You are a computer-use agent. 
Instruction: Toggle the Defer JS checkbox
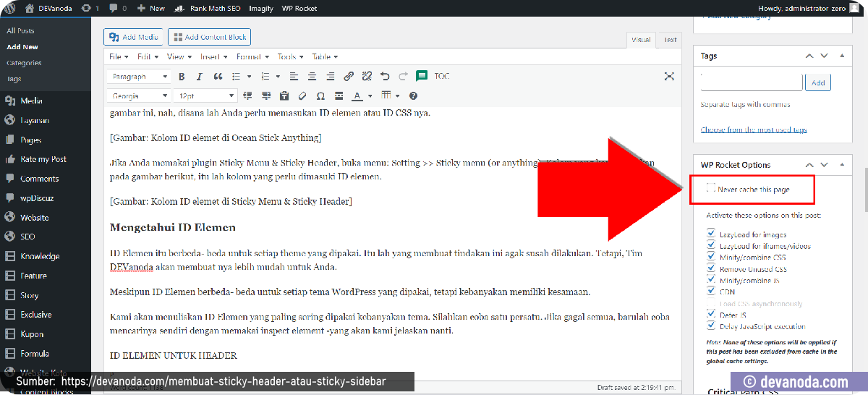(x=711, y=314)
